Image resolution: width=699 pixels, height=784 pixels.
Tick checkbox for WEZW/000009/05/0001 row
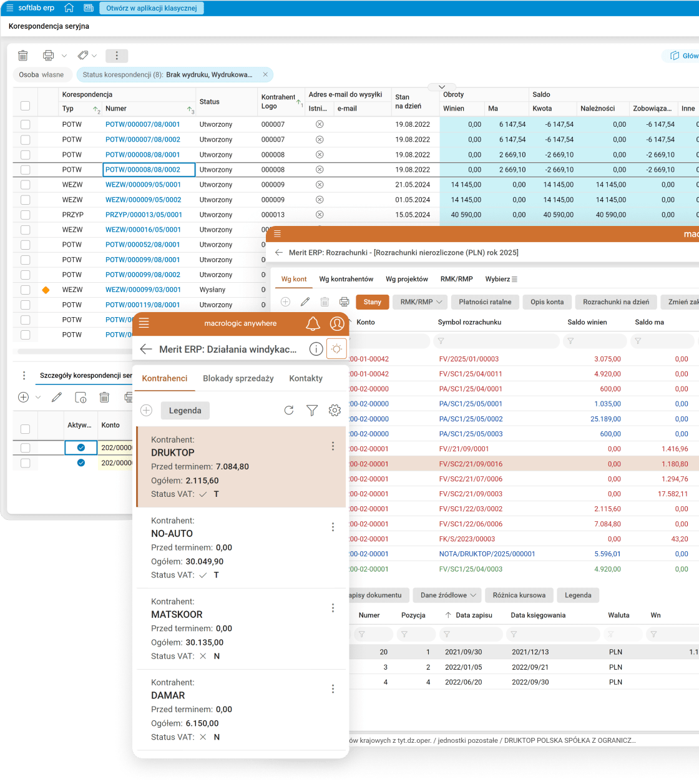point(25,185)
